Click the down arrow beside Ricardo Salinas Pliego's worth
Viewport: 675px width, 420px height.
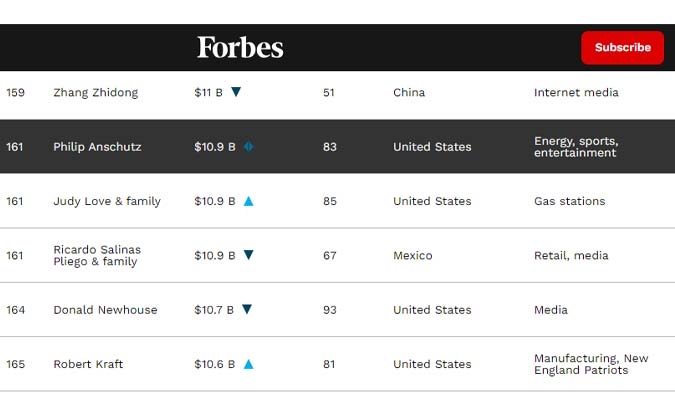coord(248,255)
